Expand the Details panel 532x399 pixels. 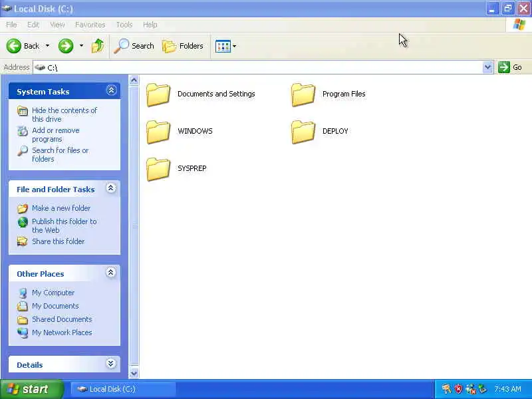pyautogui.click(x=111, y=364)
